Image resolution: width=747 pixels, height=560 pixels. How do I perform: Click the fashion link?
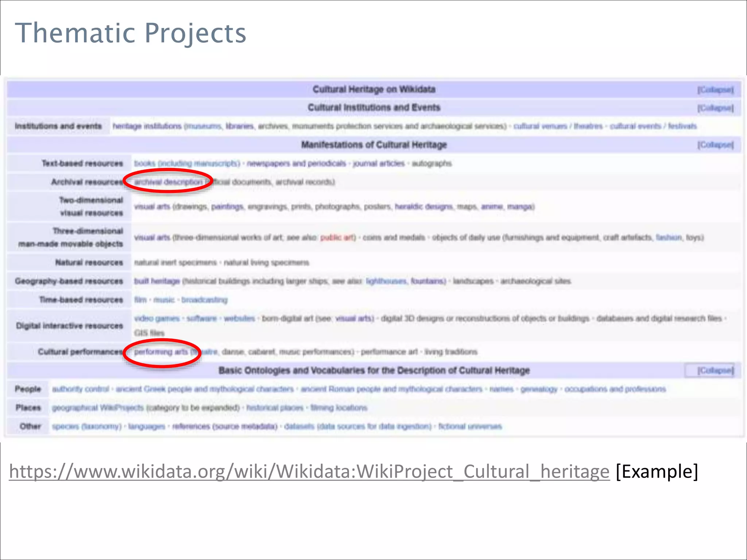click(x=669, y=238)
